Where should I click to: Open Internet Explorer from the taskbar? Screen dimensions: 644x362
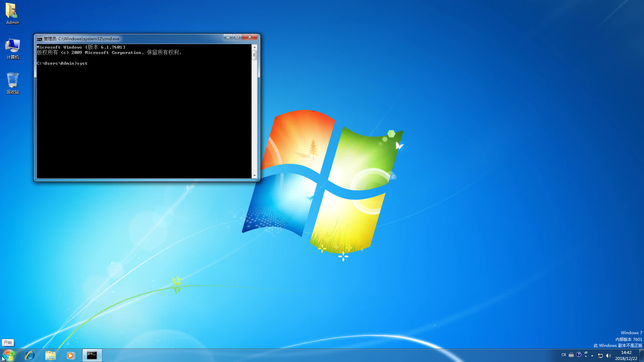pyautogui.click(x=30, y=355)
